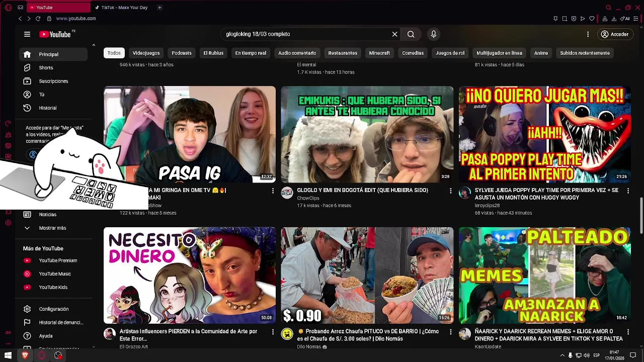Viewport: 644px width, 362px height.
Task: Open Suscripciones in the sidebar
Action: pos(53,81)
